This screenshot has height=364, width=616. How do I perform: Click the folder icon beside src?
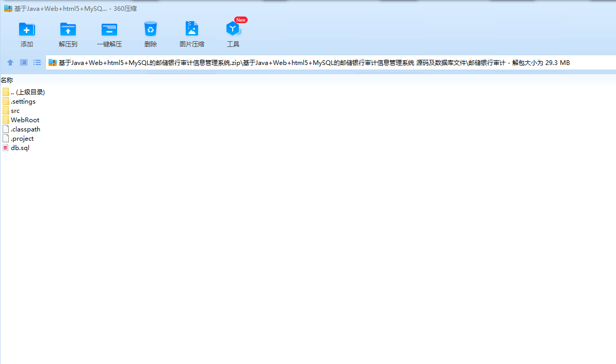6,111
